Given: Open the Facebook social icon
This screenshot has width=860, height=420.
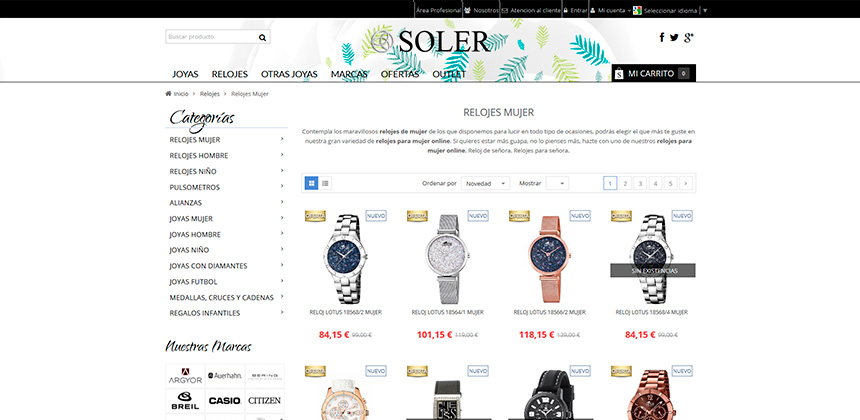Looking at the screenshot, I should (x=662, y=37).
